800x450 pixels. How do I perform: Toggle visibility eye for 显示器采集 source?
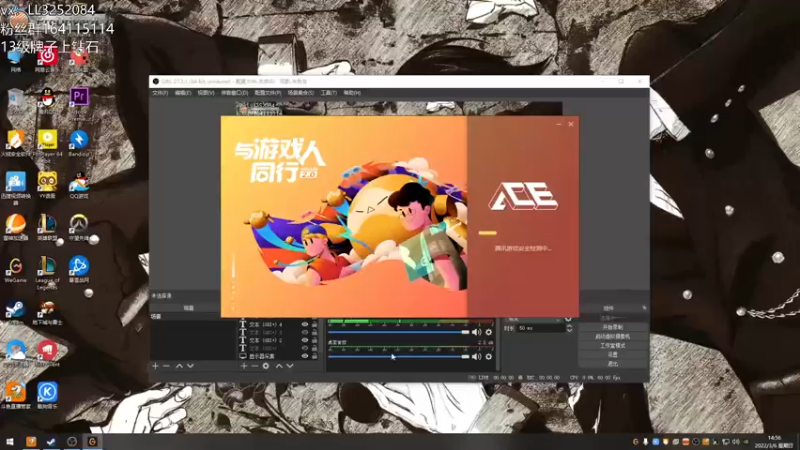pos(305,356)
